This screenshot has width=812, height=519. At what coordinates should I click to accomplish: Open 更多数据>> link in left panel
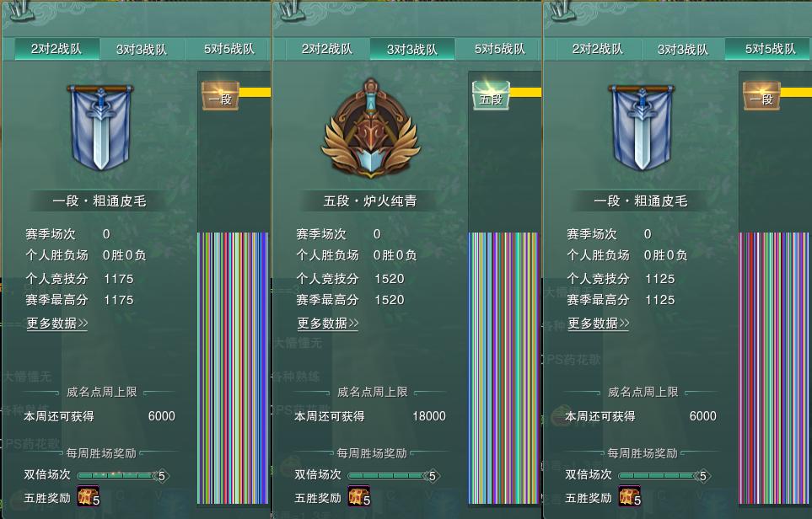pyautogui.click(x=57, y=324)
